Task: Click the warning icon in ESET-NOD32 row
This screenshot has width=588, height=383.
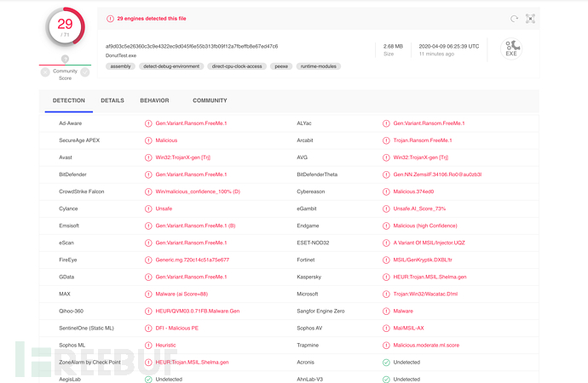Action: [386, 243]
